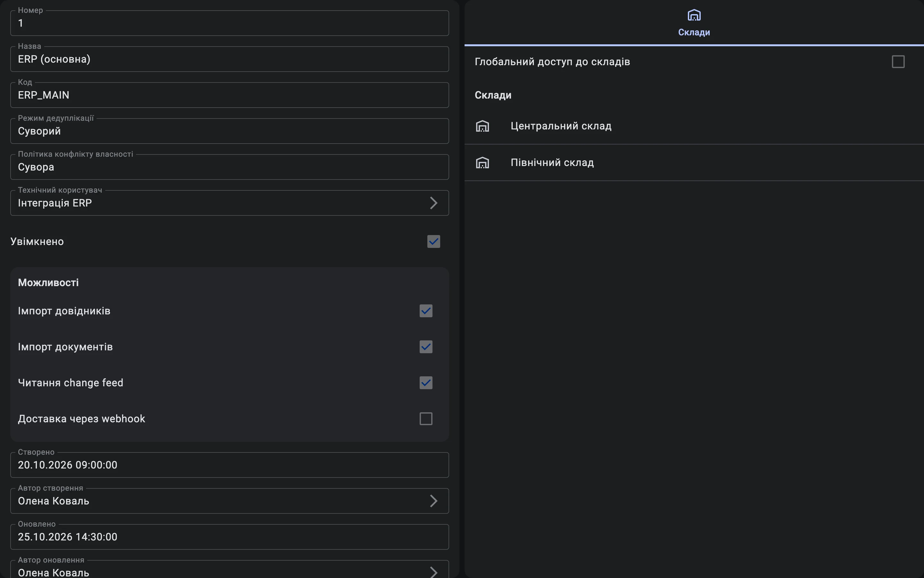Open Технічний користувач chevron arrow

(x=433, y=203)
